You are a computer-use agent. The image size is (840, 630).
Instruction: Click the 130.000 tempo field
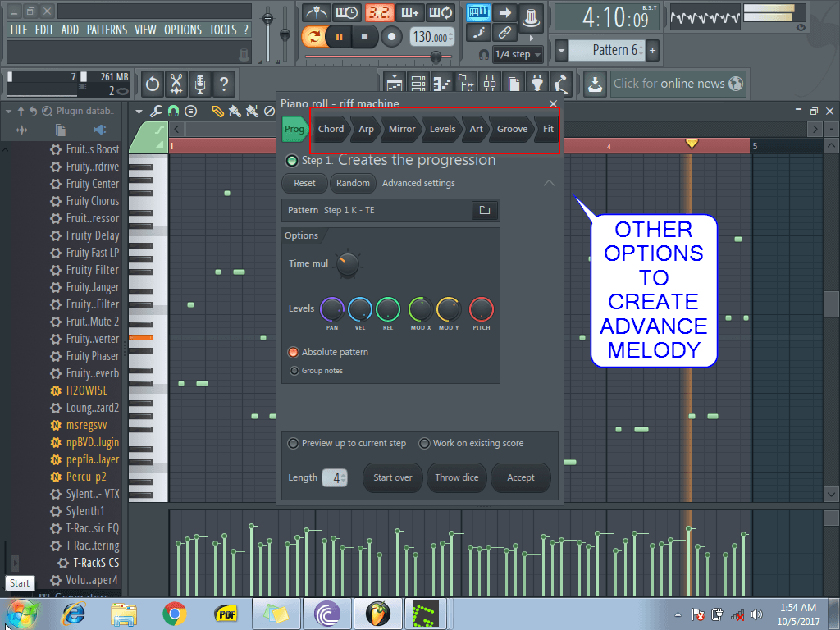431,37
